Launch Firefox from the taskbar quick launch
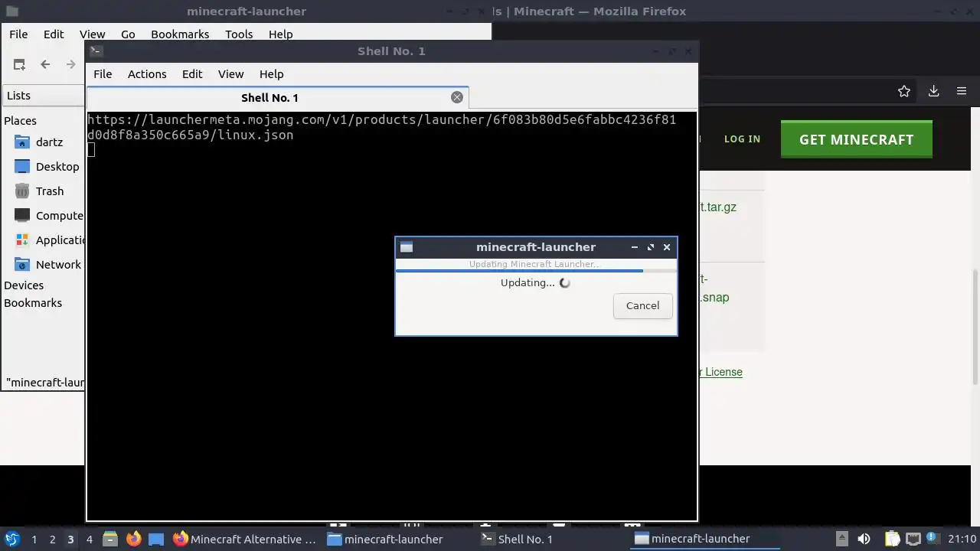Viewport: 980px width, 551px height. tap(133, 540)
